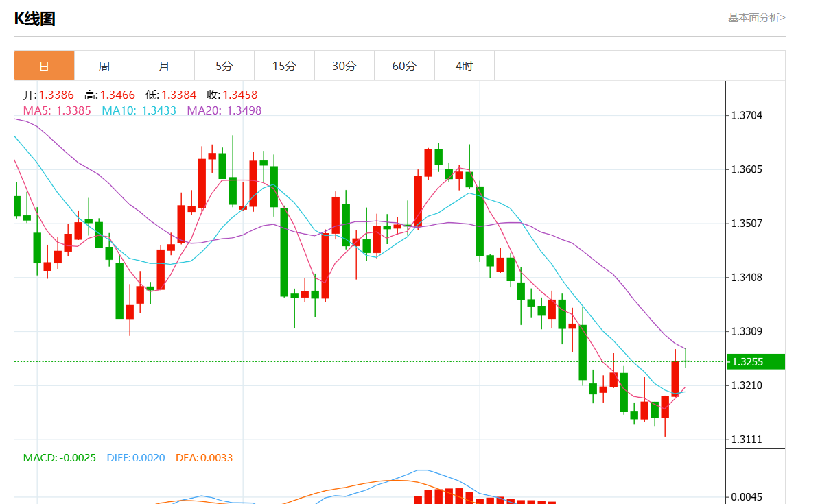The image size is (831, 504).
Task: Click the DEA: 0.0033 label
Action: tap(204, 457)
